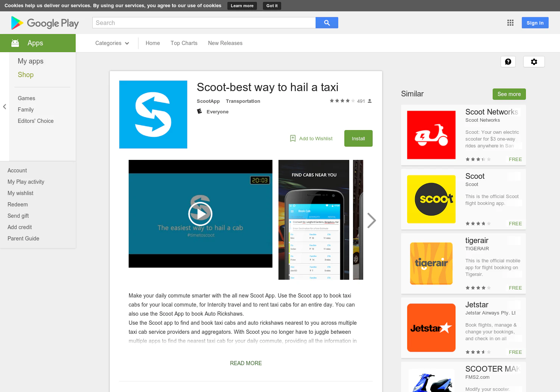Open the Parent Guide
The image size is (560, 392).
(x=23, y=239)
